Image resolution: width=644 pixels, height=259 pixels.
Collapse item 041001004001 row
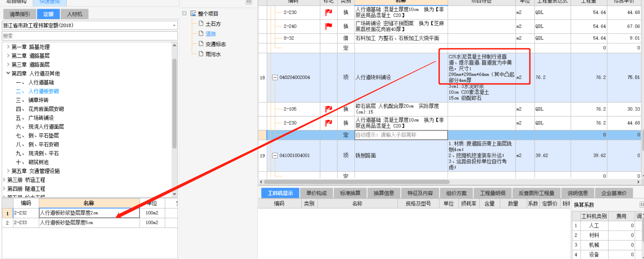click(275, 156)
